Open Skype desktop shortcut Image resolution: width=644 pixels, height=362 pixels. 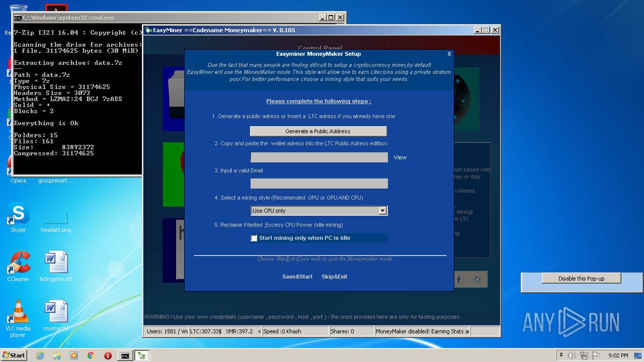(x=18, y=217)
